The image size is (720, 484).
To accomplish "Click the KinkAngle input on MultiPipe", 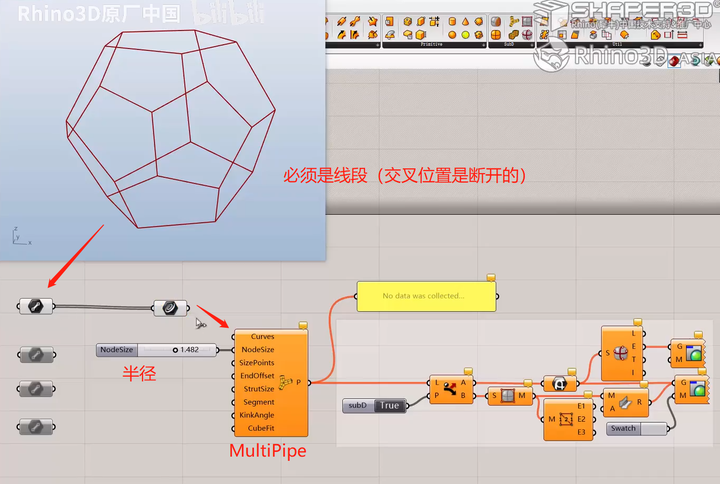I will pos(257,415).
